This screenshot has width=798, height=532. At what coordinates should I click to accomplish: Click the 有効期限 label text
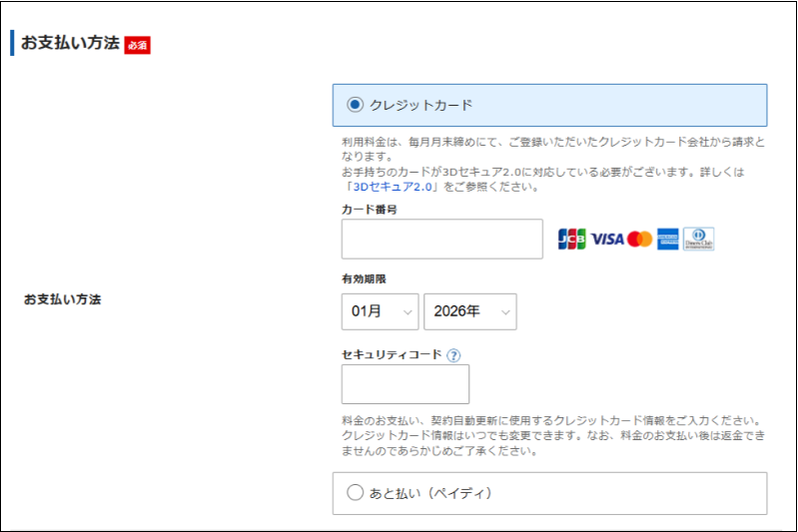[x=364, y=278]
